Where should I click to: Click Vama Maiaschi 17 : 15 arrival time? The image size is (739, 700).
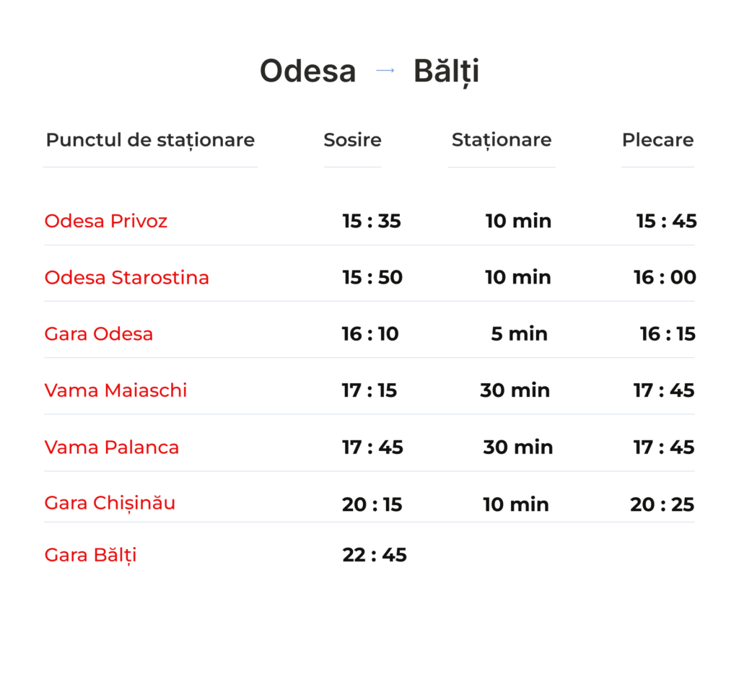(369, 390)
